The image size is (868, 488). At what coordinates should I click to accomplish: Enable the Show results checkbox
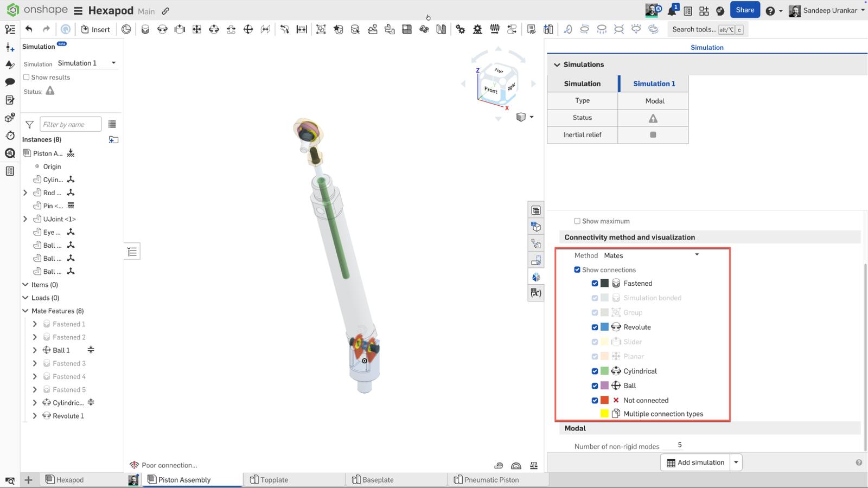pos(25,77)
